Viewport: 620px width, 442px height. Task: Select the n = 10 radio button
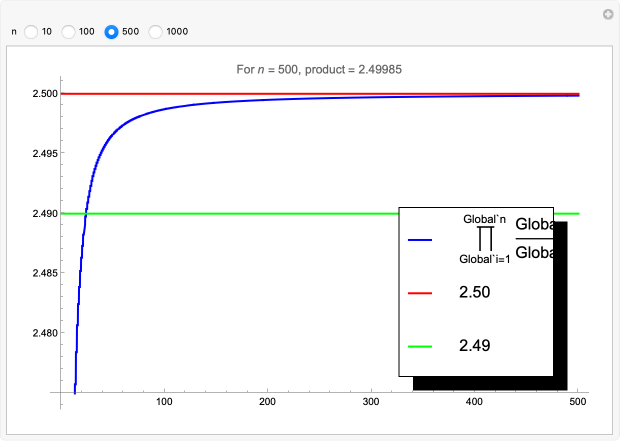(x=31, y=32)
